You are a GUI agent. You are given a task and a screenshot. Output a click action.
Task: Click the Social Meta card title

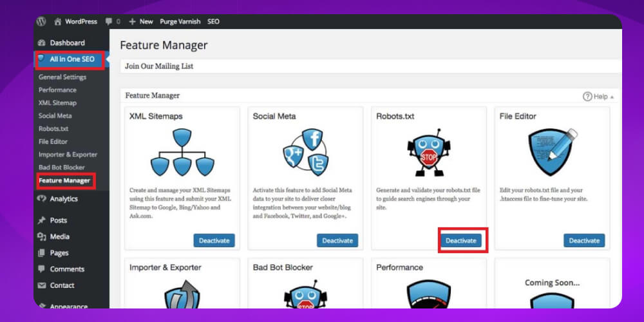coord(274,116)
